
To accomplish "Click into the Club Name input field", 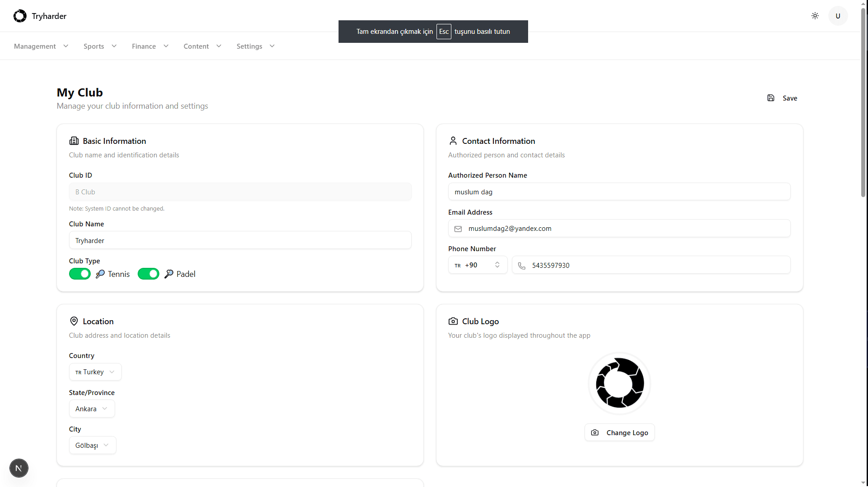I will click(240, 240).
